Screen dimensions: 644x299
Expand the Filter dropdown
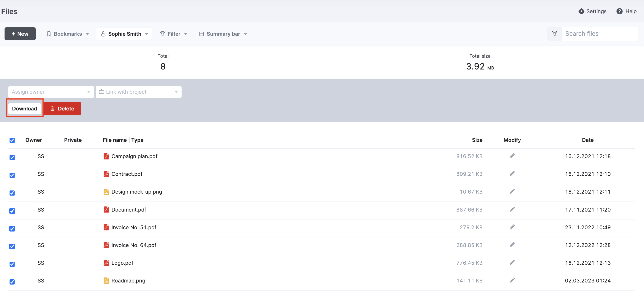(x=173, y=34)
